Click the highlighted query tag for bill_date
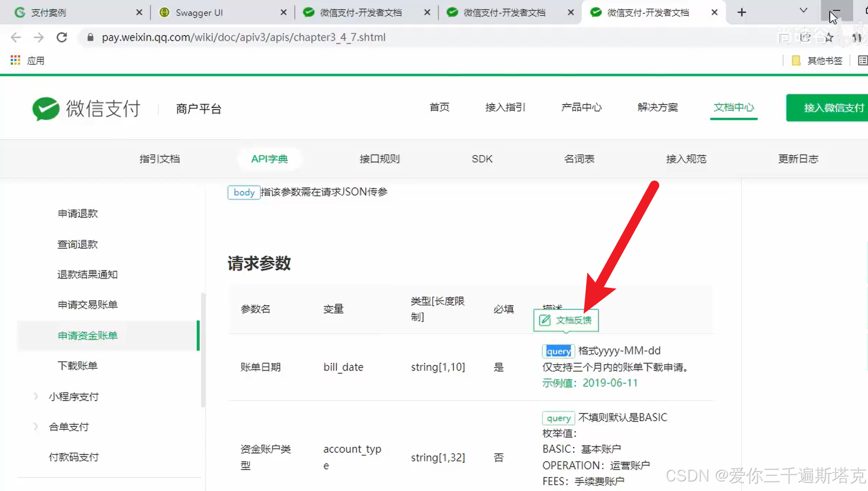The height and width of the screenshot is (491, 868). pyautogui.click(x=558, y=351)
